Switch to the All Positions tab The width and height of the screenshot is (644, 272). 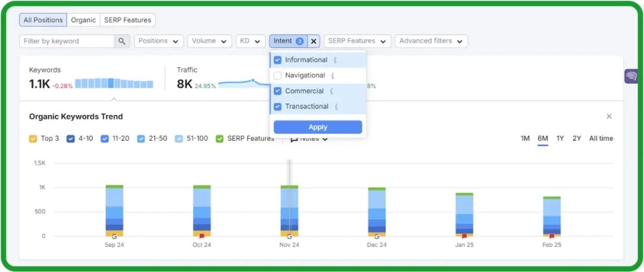(43, 20)
